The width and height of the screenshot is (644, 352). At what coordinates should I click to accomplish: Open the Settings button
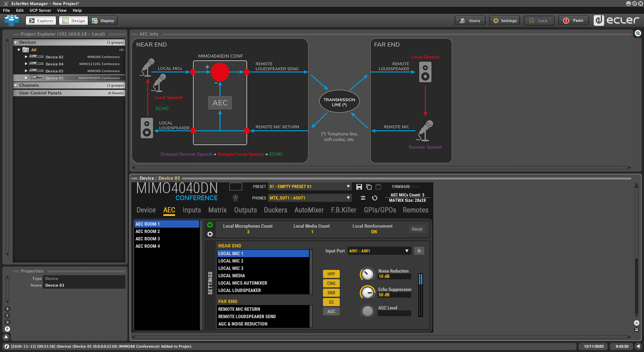click(x=504, y=21)
